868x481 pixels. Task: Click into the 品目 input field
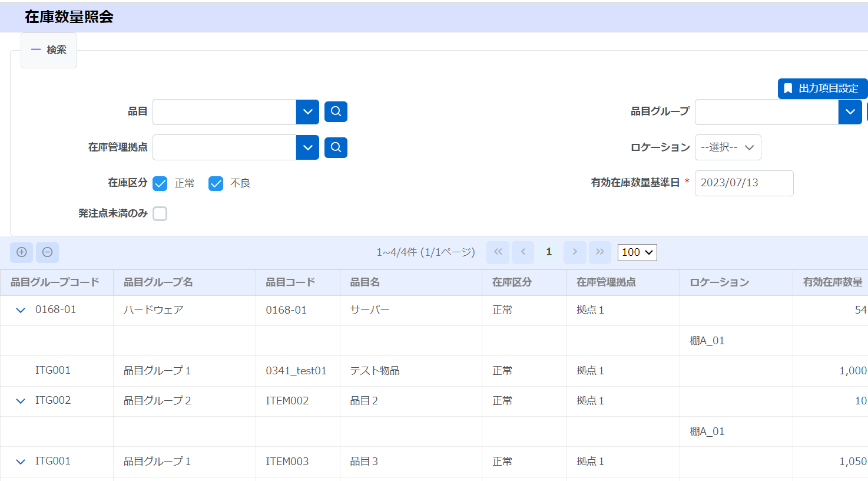(x=224, y=112)
